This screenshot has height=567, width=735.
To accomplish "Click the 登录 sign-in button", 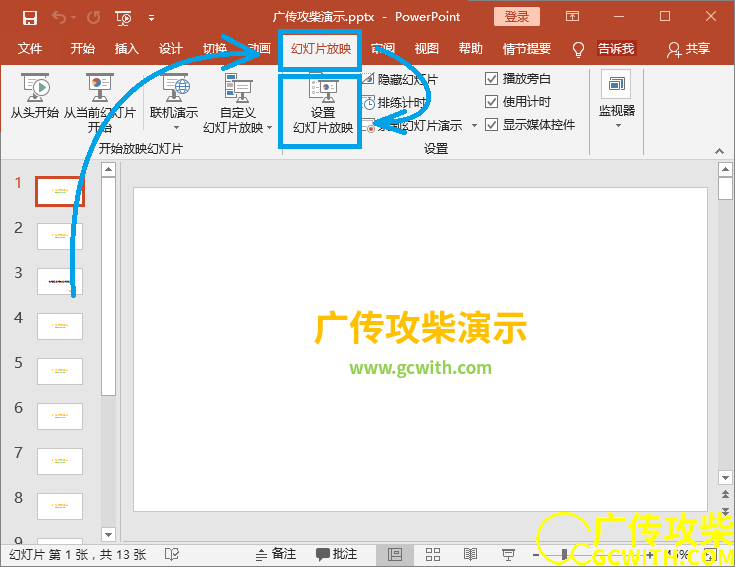I will click(x=517, y=17).
